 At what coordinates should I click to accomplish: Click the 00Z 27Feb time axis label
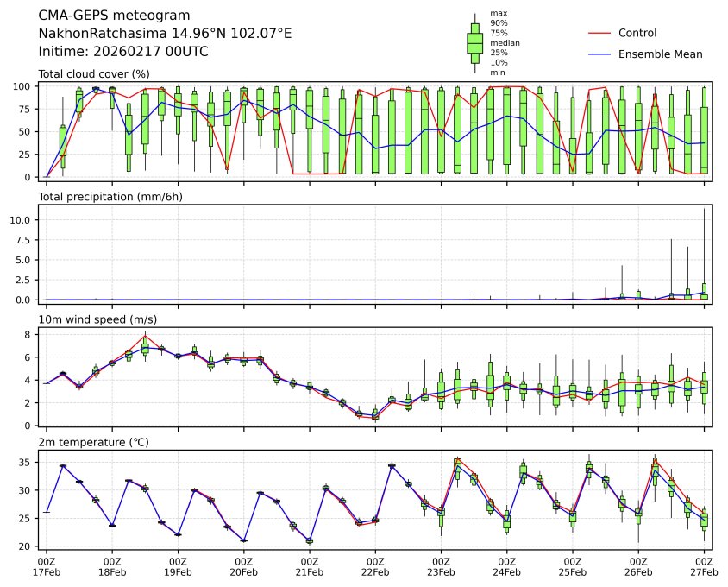[x=704, y=566]
